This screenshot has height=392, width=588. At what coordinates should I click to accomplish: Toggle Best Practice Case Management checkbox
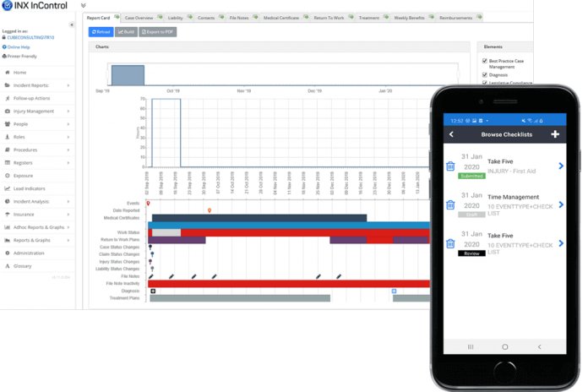tap(484, 61)
